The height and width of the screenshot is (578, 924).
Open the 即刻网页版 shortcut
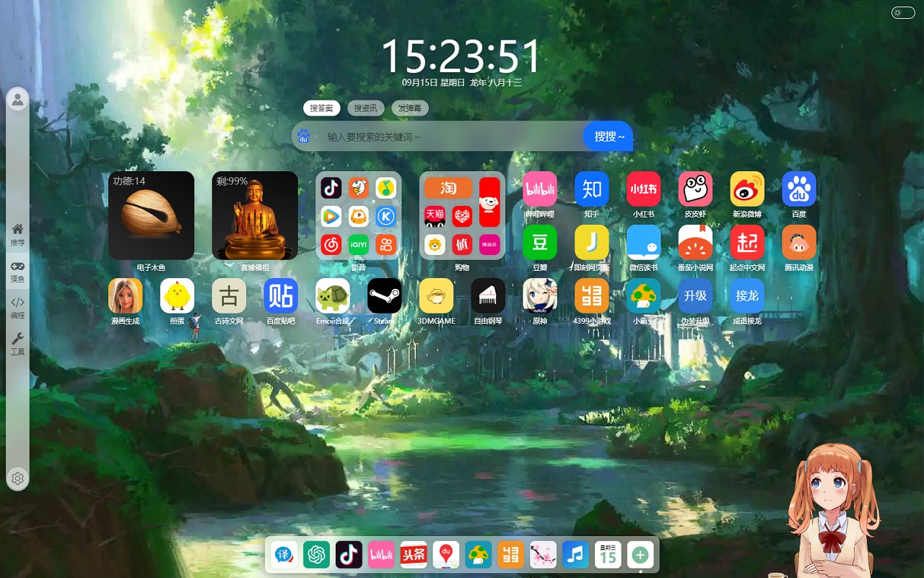(592, 242)
